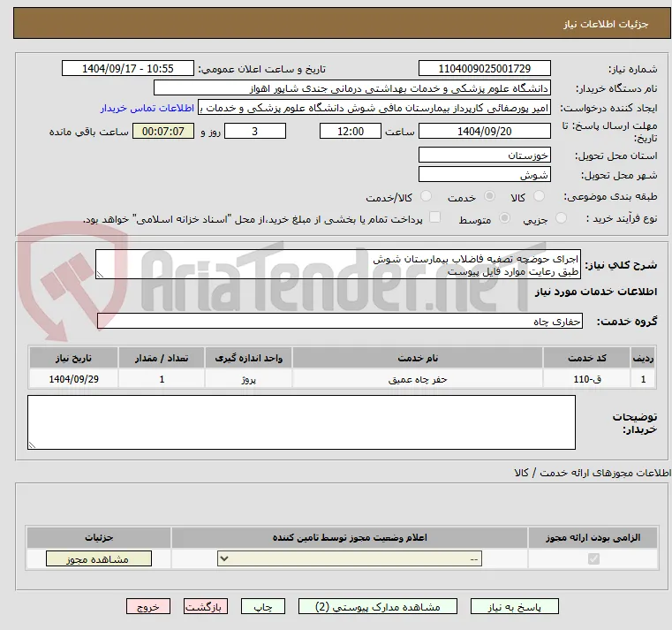
Task: Click the ردیف column header
Action: coord(643,358)
